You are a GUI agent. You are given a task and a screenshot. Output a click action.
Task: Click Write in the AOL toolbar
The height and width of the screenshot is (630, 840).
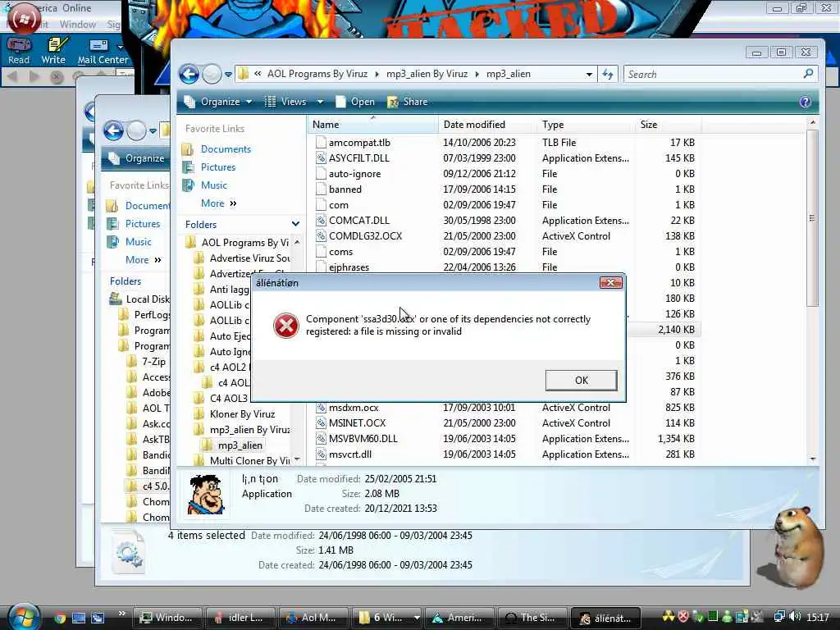coord(53,52)
